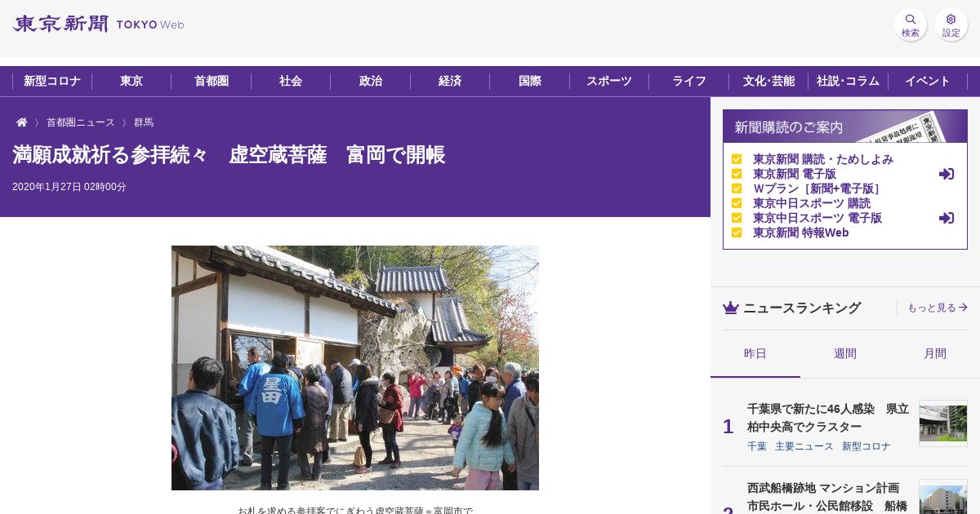
Task: Click the article photo of temple visitors
Action: coord(355,368)
